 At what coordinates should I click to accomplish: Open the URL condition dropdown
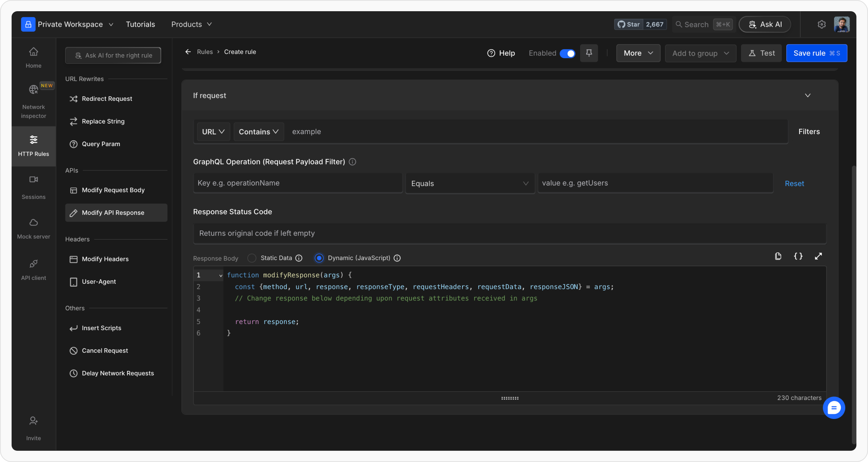click(213, 132)
